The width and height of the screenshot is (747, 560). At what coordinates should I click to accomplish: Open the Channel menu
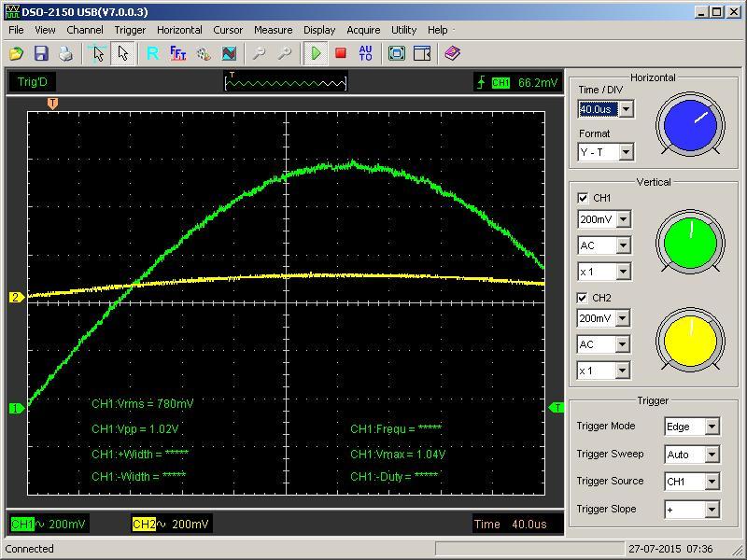click(x=85, y=30)
